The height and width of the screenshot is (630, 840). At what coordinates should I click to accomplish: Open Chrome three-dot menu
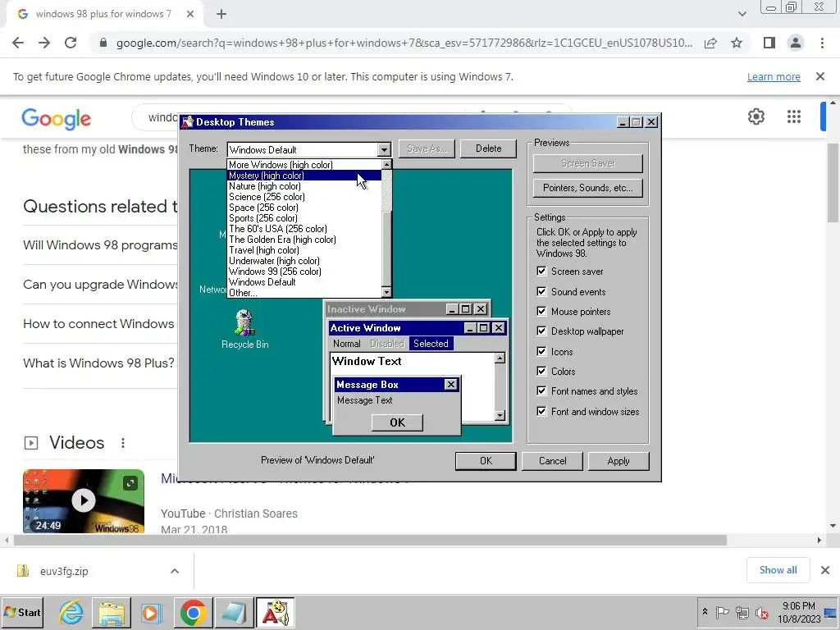coord(822,43)
